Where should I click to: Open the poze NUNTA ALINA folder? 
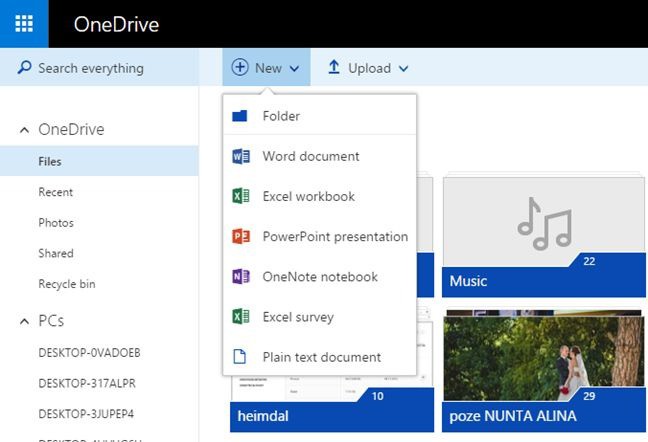(x=543, y=371)
